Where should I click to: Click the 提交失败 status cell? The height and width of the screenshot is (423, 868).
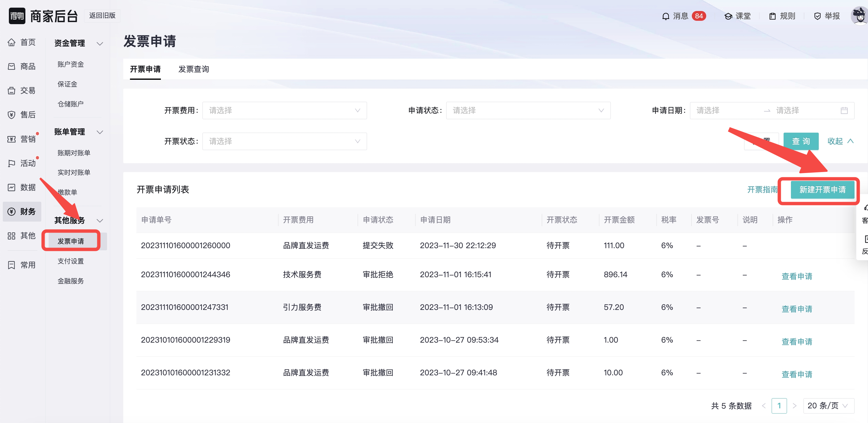coord(378,245)
